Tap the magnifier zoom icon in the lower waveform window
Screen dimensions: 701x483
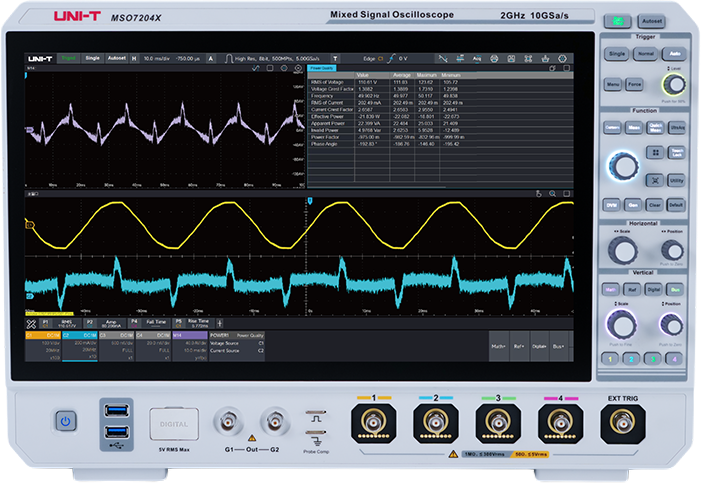pyautogui.click(x=553, y=194)
